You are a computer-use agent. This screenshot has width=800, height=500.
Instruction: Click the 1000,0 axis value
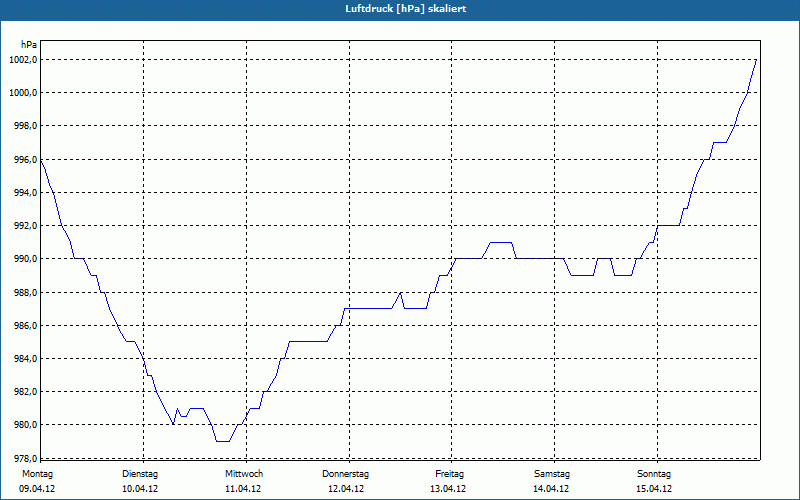(x=22, y=92)
